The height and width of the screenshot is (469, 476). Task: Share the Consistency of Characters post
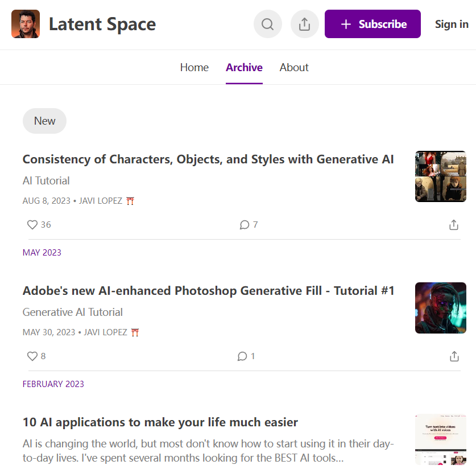pyautogui.click(x=453, y=225)
